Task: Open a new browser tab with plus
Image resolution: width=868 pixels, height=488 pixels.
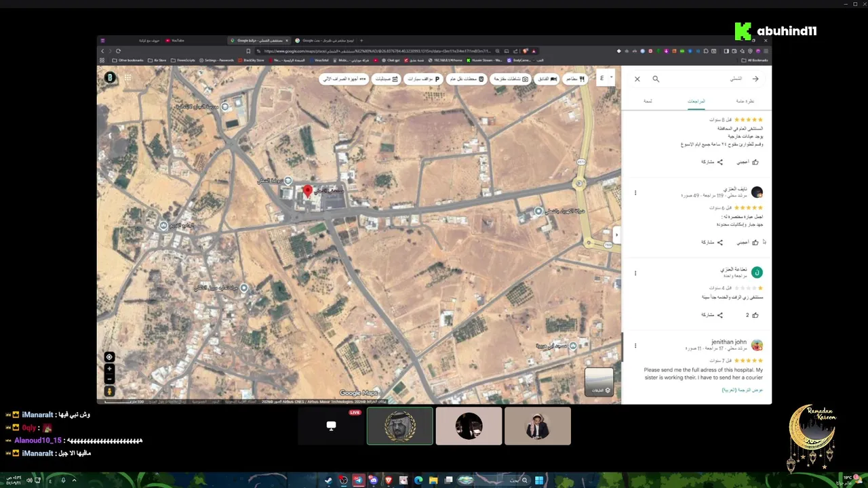Action: [x=361, y=41]
